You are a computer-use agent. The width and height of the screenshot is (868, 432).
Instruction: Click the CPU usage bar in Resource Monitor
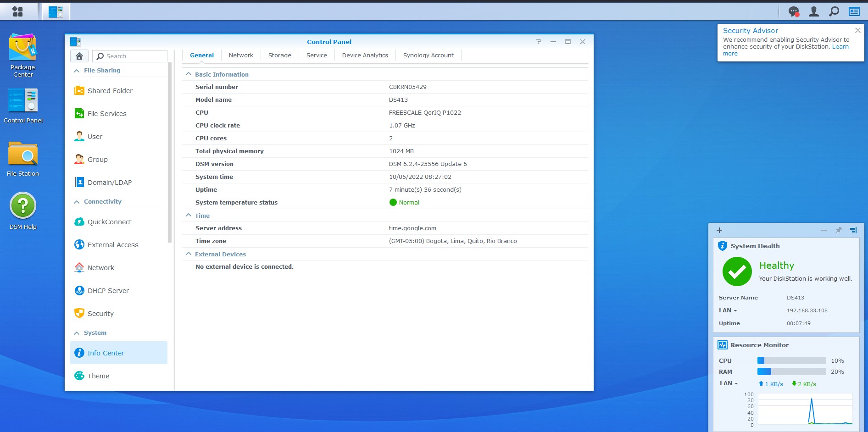pyautogui.click(x=791, y=361)
